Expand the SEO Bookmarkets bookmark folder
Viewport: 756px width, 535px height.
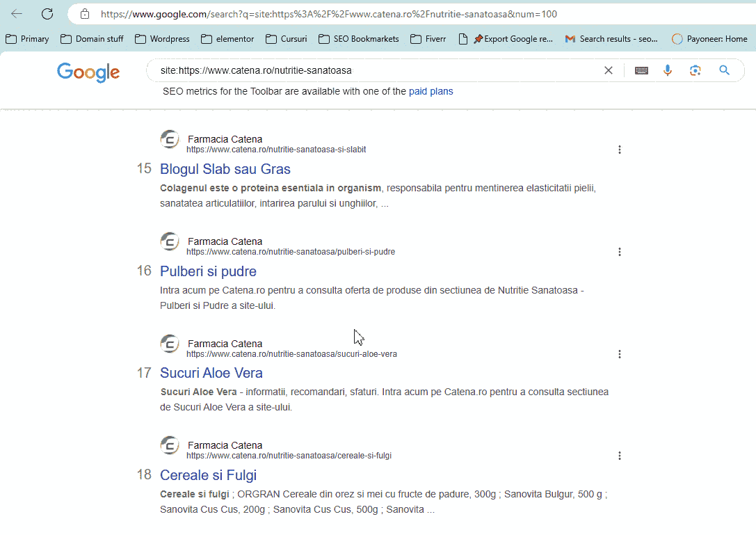pos(358,39)
